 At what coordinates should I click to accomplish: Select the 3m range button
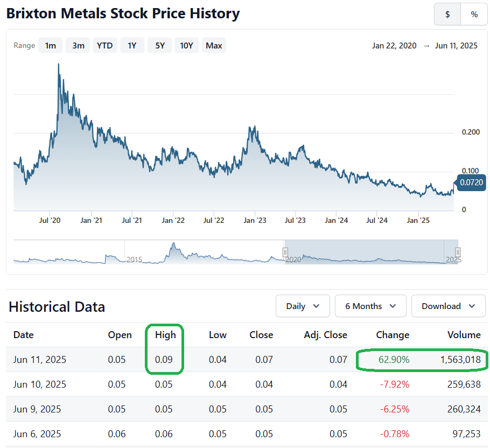(x=78, y=46)
